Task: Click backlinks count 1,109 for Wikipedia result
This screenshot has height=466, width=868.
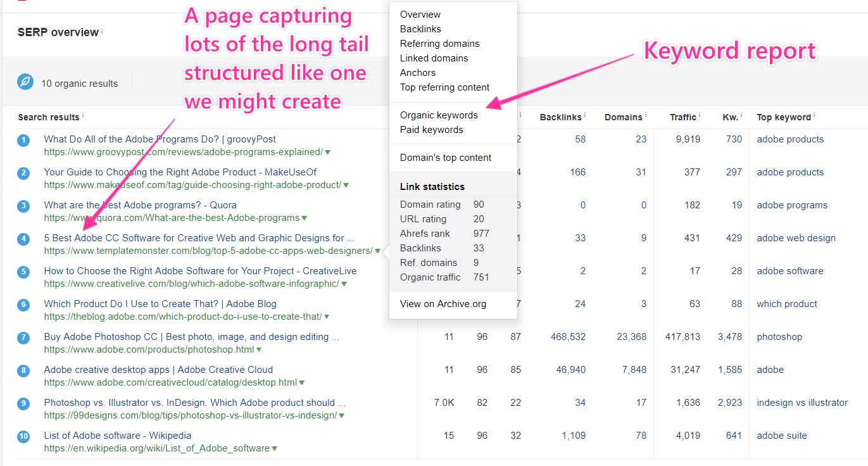Action: (x=572, y=436)
